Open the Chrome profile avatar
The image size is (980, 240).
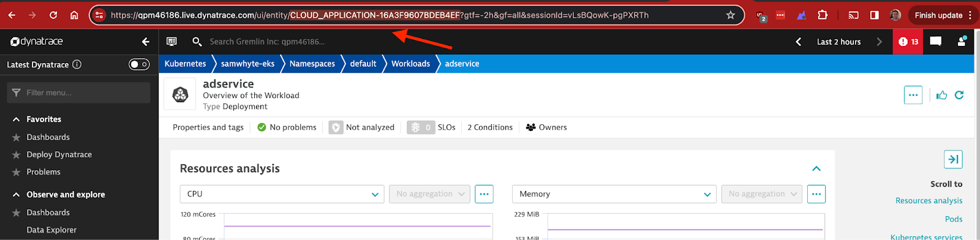tap(895, 15)
